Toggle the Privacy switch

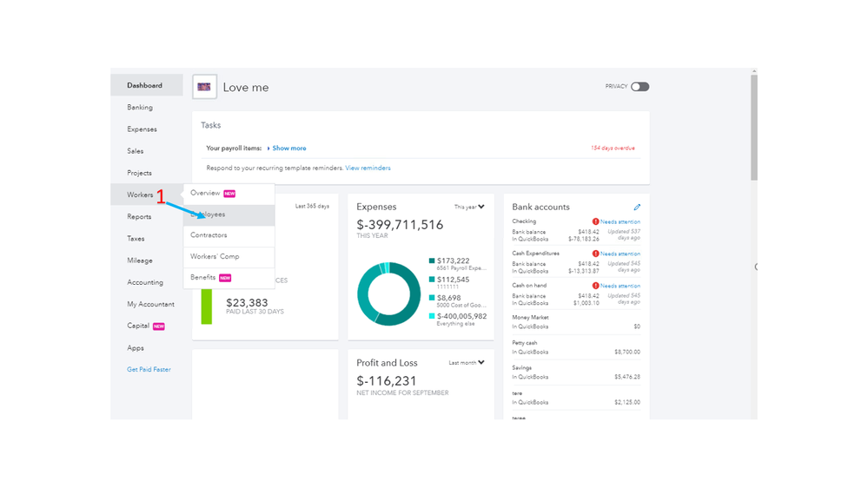(x=639, y=86)
